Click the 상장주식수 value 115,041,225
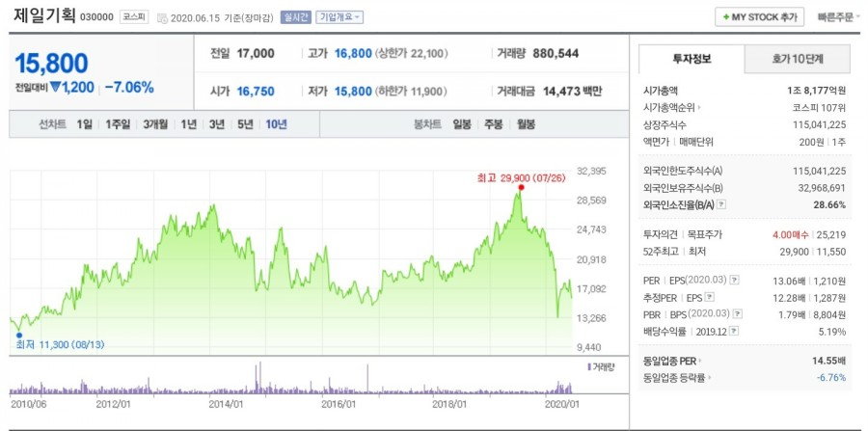This screenshot has height=431, width=868. (820, 125)
